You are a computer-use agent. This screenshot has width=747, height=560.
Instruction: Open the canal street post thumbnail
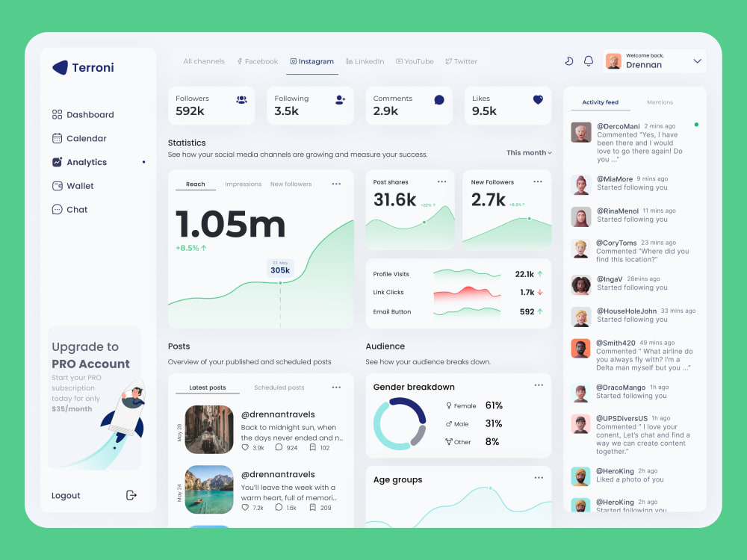pyautogui.click(x=209, y=429)
